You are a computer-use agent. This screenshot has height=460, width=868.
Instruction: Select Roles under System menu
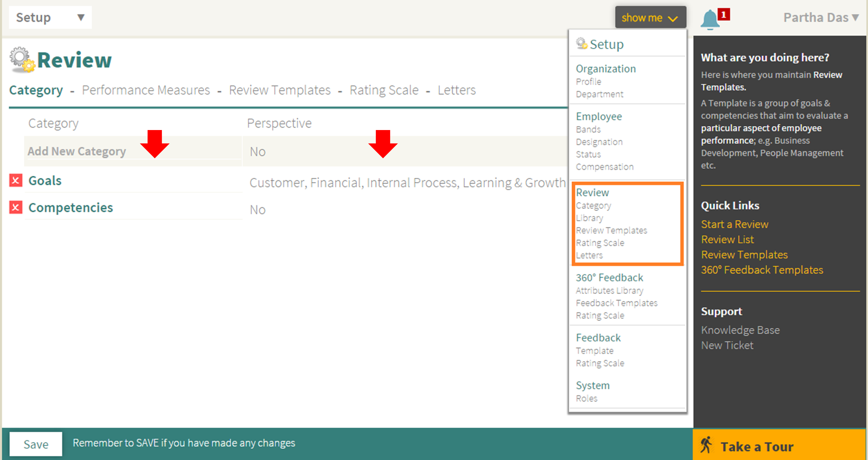[586, 398]
